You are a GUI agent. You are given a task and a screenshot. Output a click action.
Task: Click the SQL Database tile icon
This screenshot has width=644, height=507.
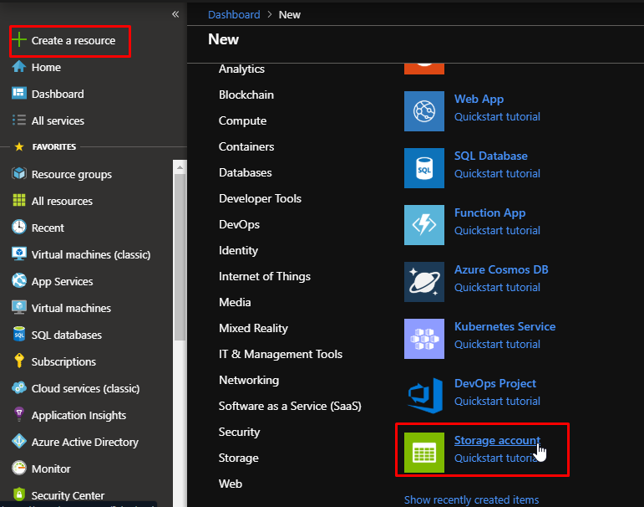[x=424, y=168]
